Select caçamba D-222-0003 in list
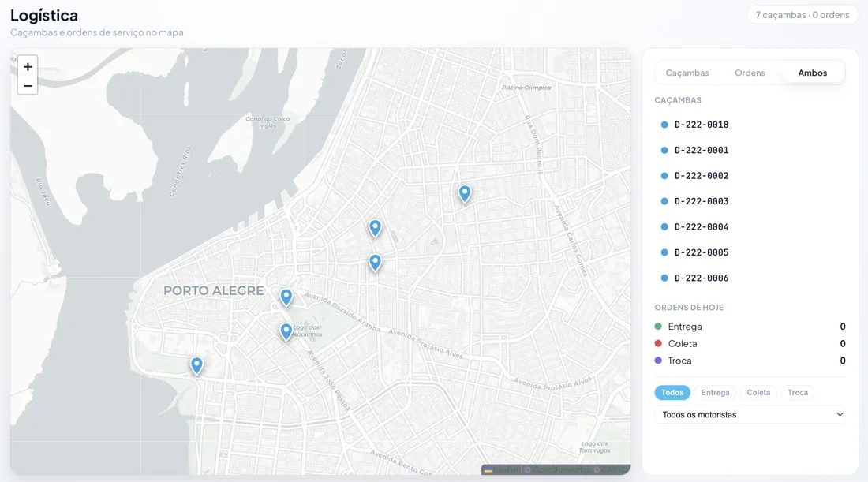The image size is (868, 482). [x=750, y=201]
